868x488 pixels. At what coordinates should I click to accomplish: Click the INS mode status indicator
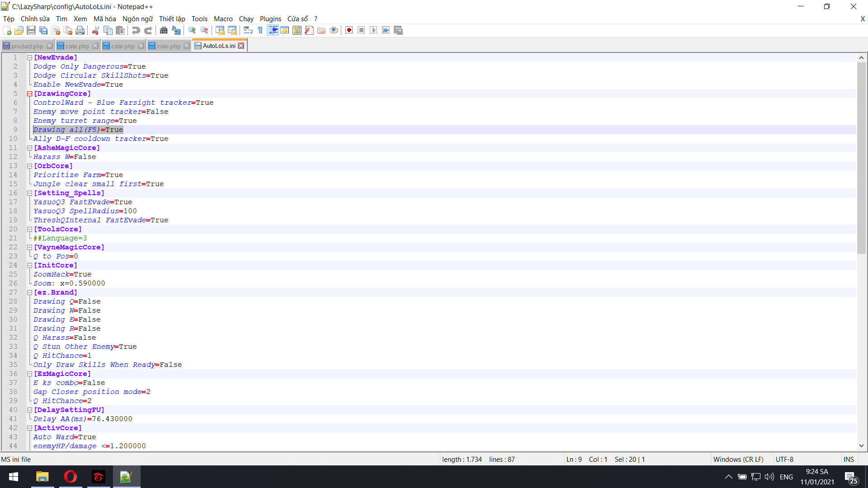tap(849, 459)
